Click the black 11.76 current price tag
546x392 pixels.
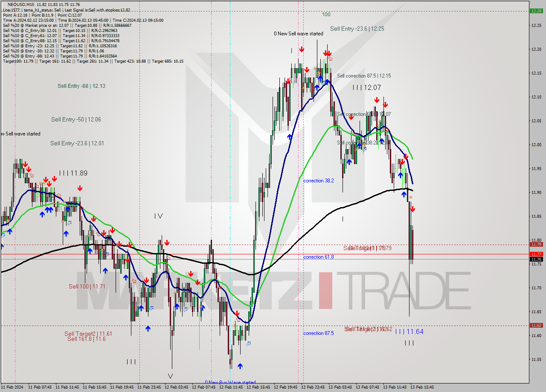coord(536,259)
